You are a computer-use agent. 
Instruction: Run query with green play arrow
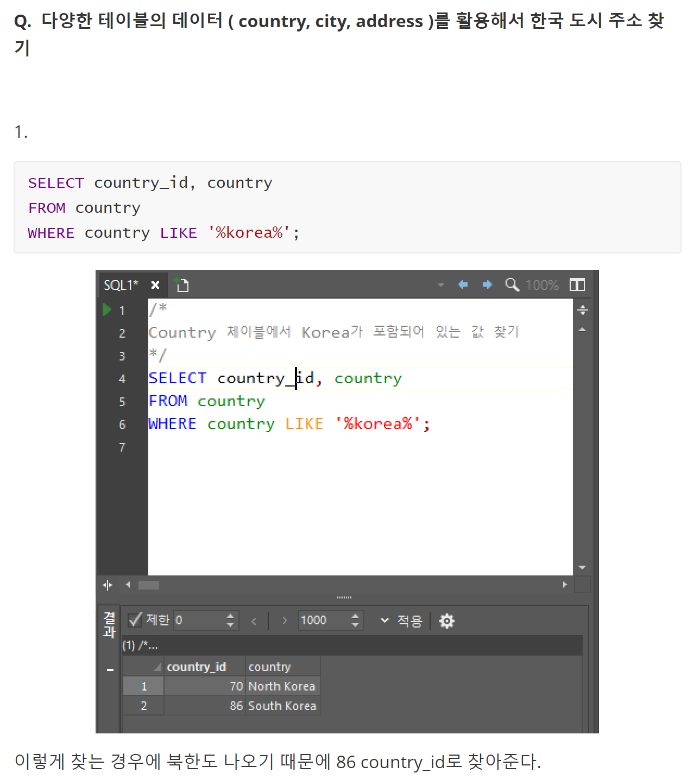[107, 309]
